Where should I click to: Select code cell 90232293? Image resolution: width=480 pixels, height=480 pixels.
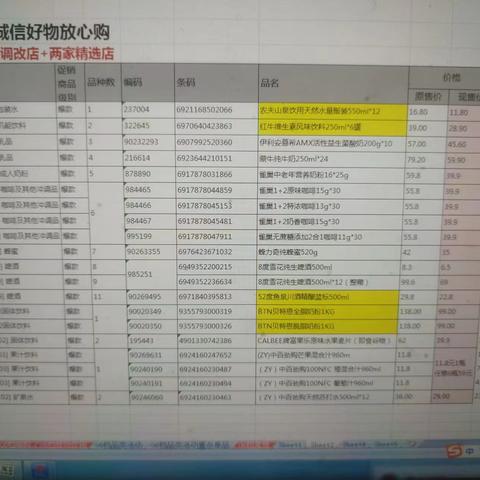149,142
